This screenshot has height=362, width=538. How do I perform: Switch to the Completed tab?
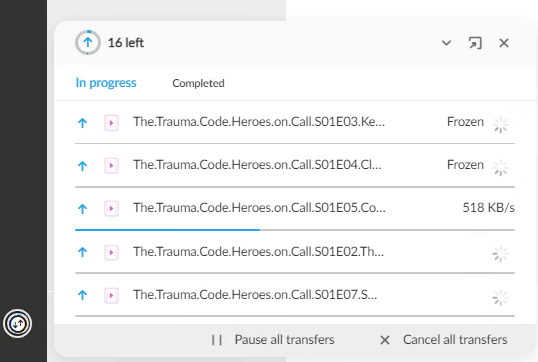tap(198, 83)
